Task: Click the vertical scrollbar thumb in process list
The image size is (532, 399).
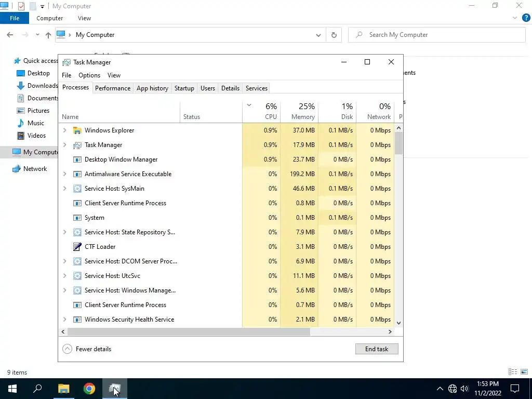Action: [398, 143]
